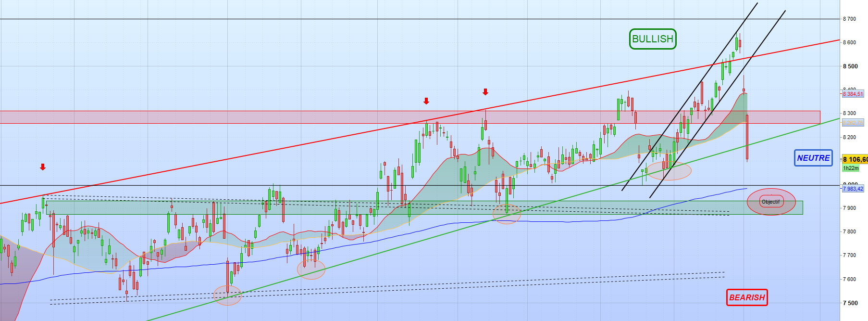
Task: Click the red BEARISH label
Action: click(746, 297)
